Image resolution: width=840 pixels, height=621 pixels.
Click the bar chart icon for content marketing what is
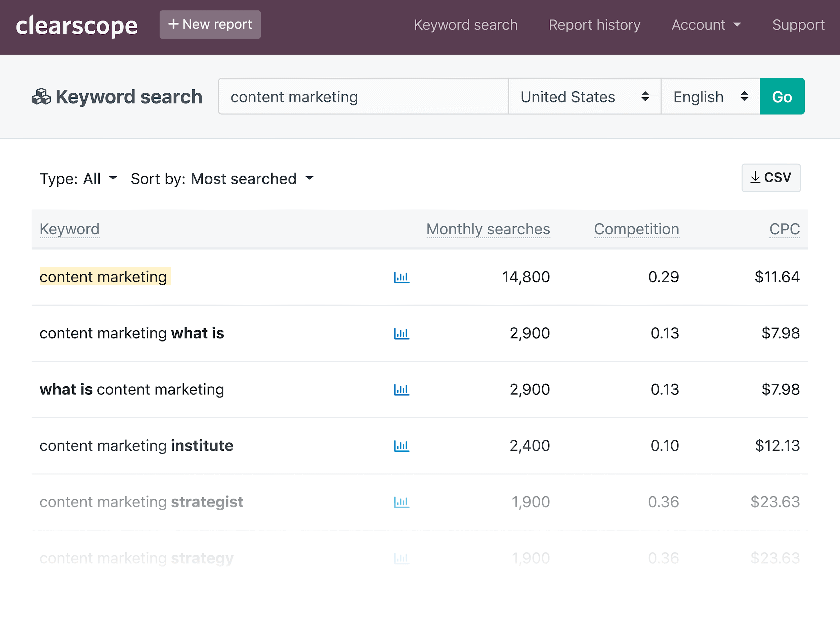[401, 333]
